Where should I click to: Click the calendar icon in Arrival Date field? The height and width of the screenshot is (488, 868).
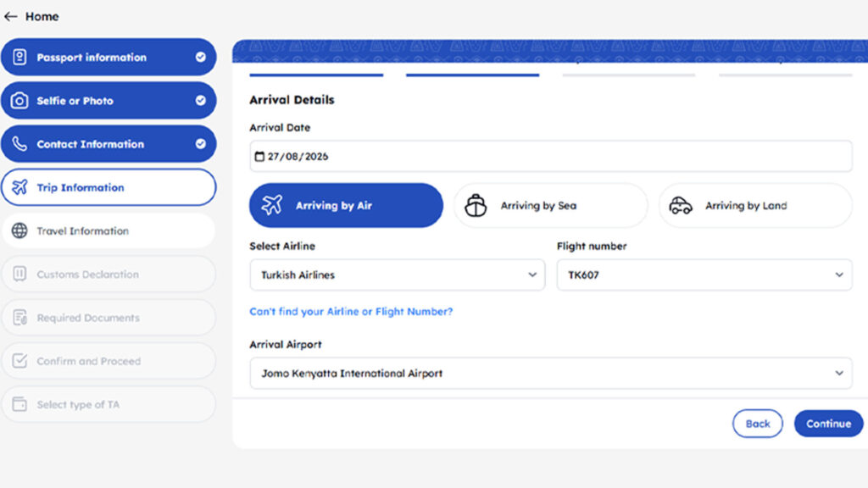pyautogui.click(x=259, y=157)
